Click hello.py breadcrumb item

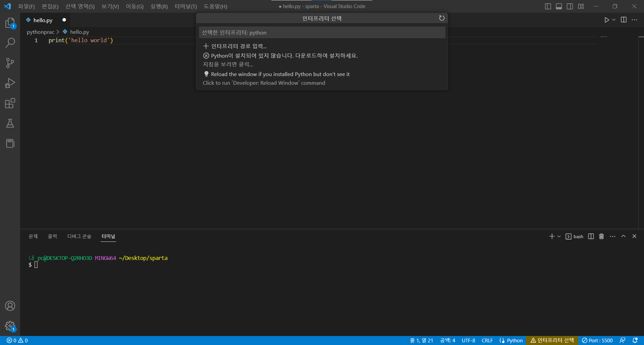(x=79, y=32)
